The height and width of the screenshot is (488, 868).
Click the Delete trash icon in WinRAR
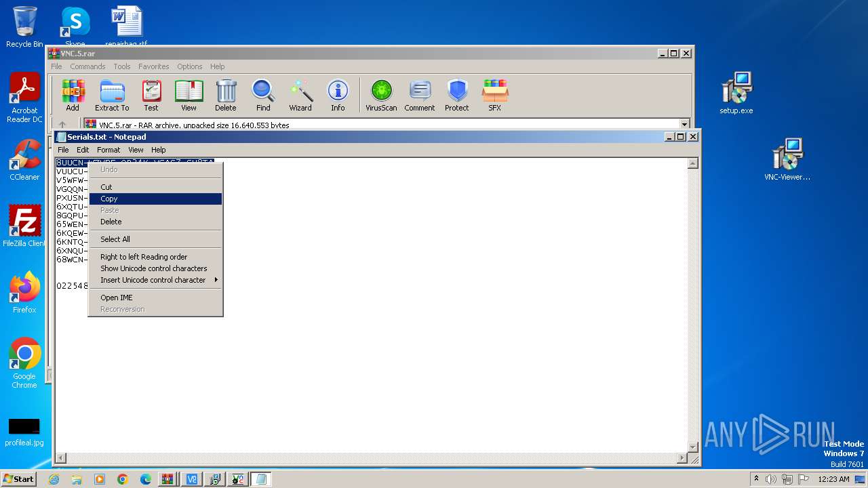pos(226,96)
